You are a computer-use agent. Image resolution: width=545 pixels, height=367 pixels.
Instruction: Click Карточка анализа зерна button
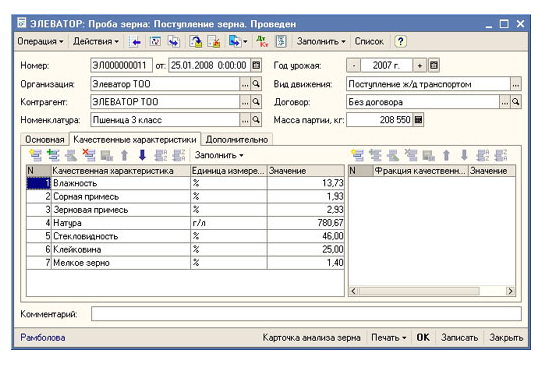[311, 337]
